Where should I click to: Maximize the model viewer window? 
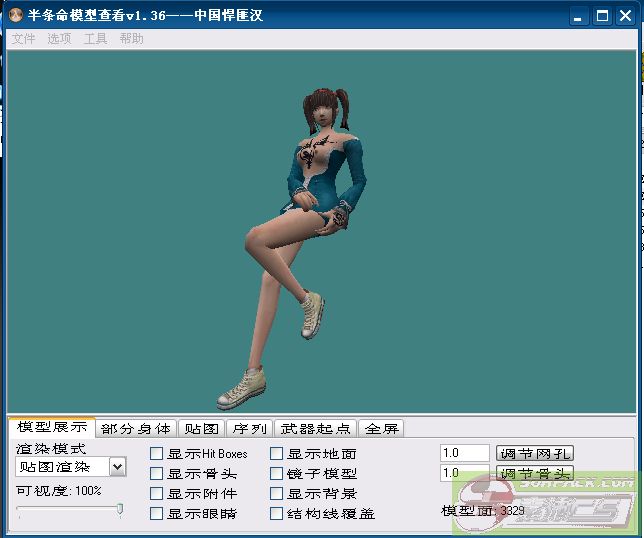[x=602, y=16]
